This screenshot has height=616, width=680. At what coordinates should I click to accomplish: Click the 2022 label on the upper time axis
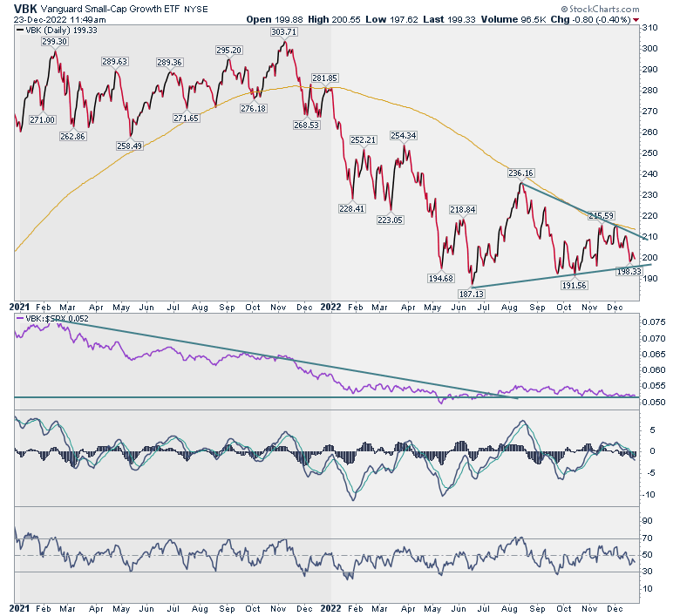pyautogui.click(x=330, y=308)
